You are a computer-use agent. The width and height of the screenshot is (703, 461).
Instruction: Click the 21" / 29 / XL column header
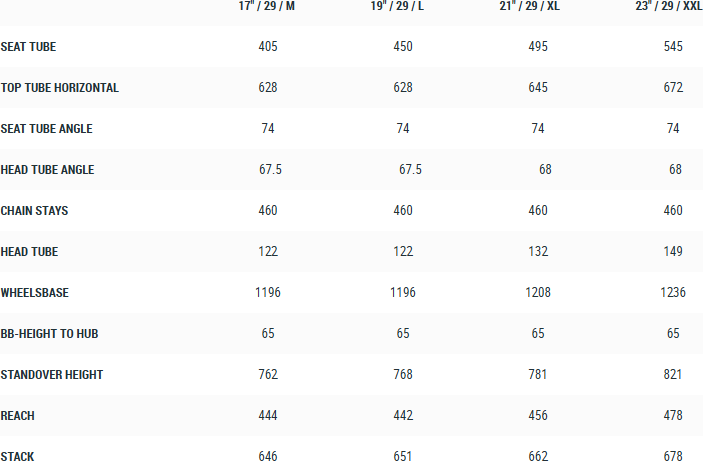tap(538, 7)
